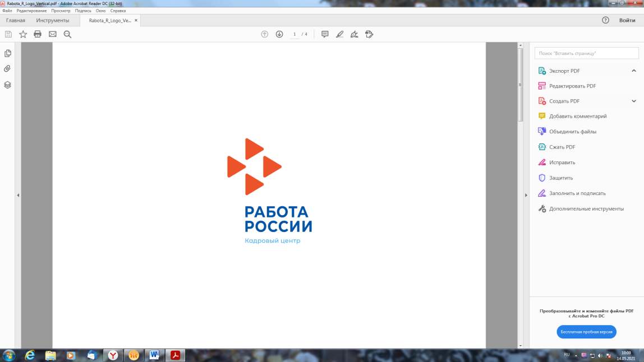
Task: Select the Rabota_R_Logo_Ve... document tab
Action: (109, 21)
